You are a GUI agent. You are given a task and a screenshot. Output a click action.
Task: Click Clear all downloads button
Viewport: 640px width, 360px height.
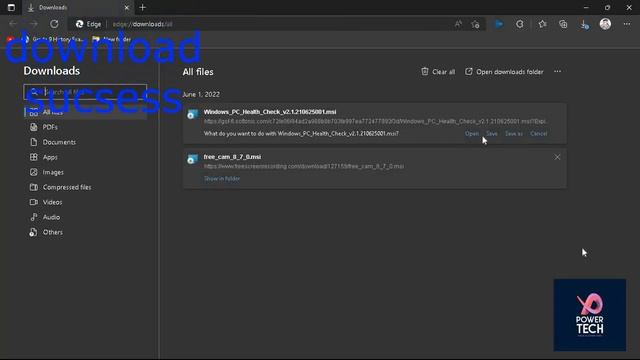438,72
